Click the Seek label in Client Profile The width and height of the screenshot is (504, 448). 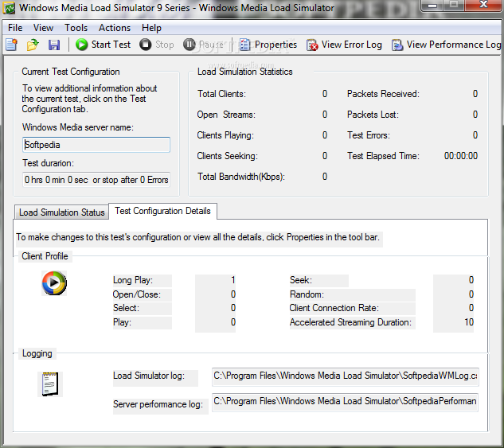tap(300, 280)
